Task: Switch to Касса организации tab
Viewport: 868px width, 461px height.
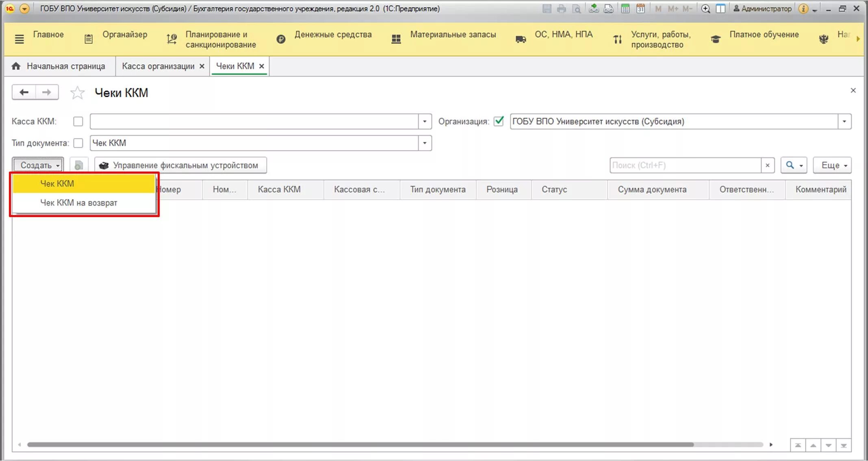Action: tap(158, 66)
